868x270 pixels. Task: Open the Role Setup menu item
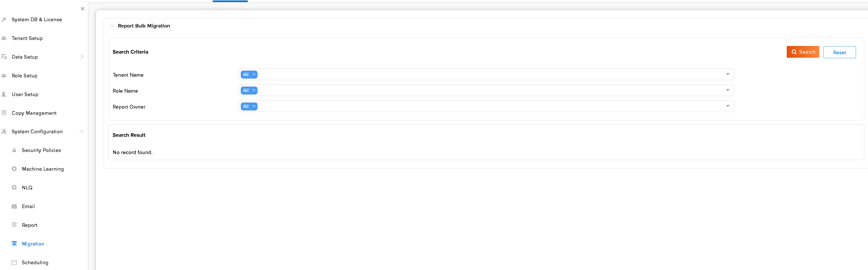click(x=25, y=76)
